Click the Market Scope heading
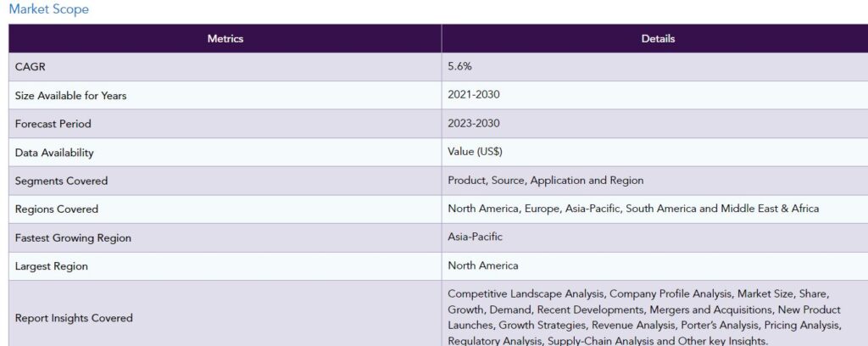Screen dimensions: 868x346 48,9
